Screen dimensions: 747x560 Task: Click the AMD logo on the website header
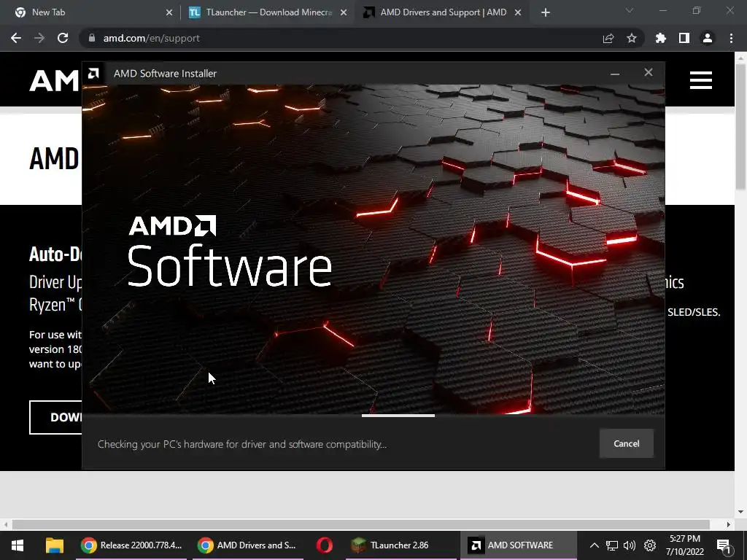point(54,80)
